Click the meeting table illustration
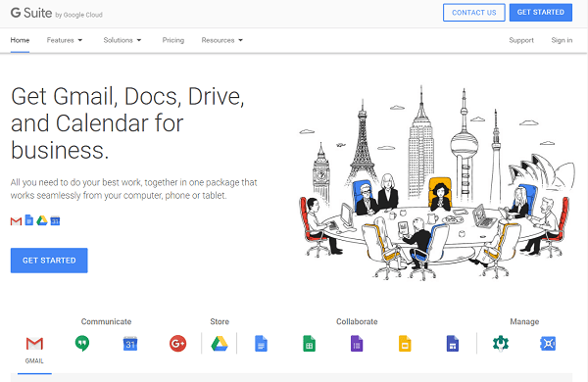 (437, 183)
